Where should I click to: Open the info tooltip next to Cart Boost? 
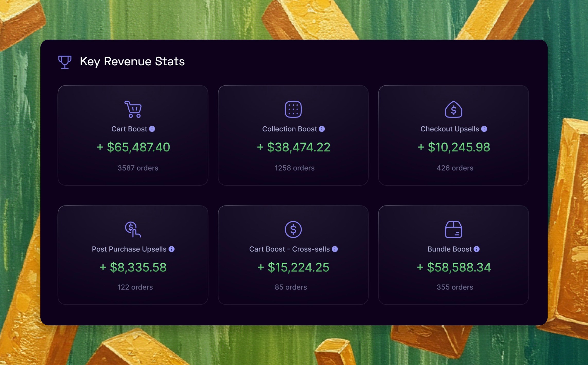pos(152,129)
